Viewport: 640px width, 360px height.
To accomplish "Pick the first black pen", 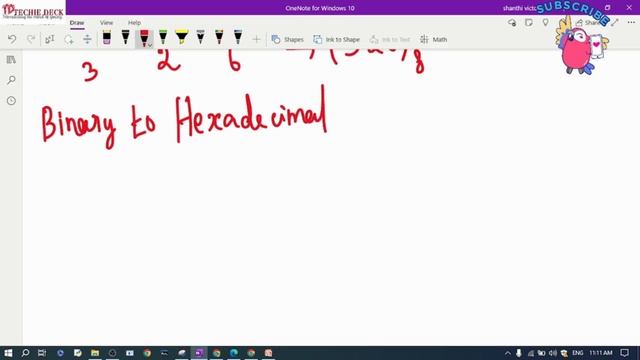I will pyautogui.click(x=125, y=38).
